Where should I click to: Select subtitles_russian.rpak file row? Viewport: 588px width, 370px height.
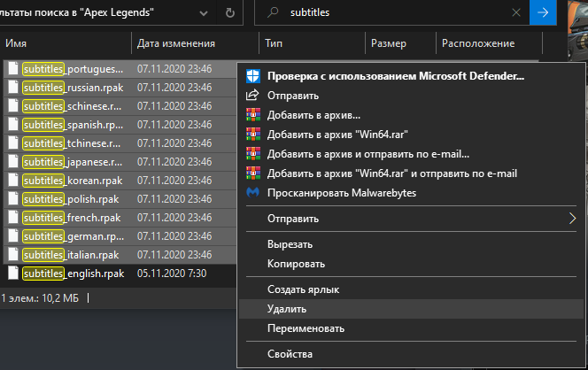coord(120,88)
